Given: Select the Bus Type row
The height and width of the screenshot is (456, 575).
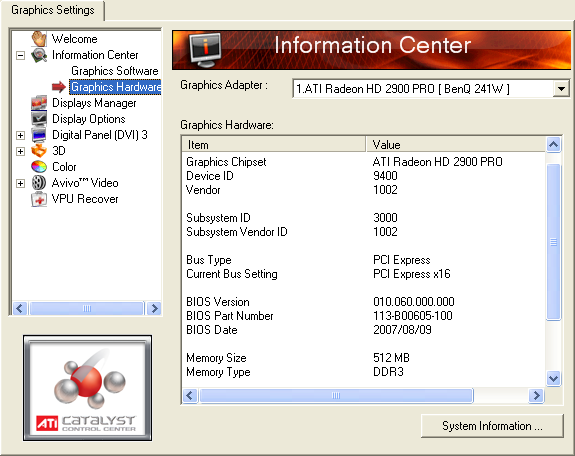Looking at the screenshot, I should [363, 260].
